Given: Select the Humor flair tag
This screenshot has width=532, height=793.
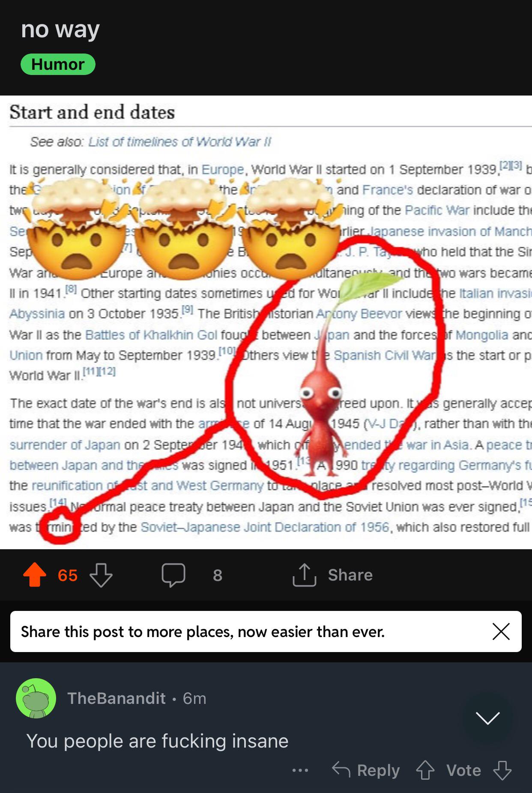Looking at the screenshot, I should click(x=58, y=64).
